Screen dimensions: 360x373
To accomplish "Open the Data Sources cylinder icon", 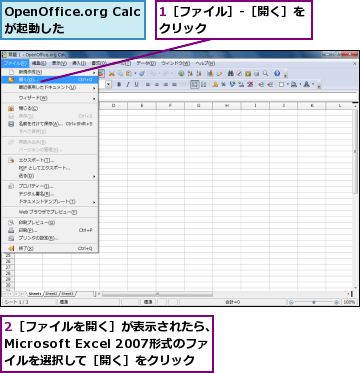I will coord(256,74).
